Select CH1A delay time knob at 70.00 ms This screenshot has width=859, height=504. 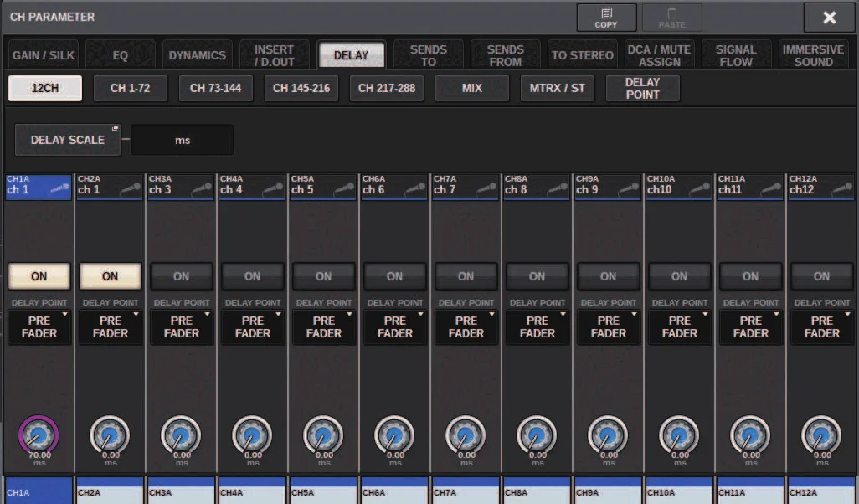pyautogui.click(x=39, y=435)
